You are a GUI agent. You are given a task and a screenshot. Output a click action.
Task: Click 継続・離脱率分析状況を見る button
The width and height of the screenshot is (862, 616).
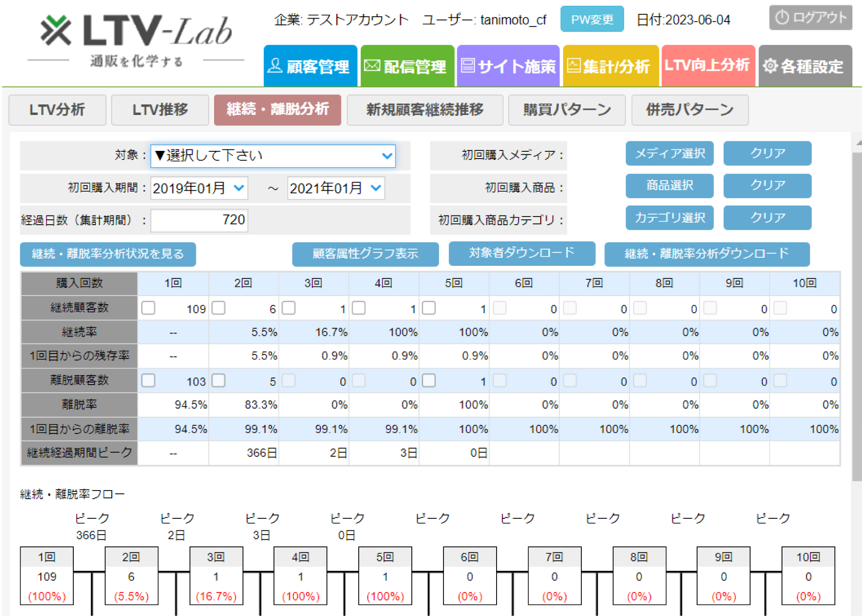[107, 254]
